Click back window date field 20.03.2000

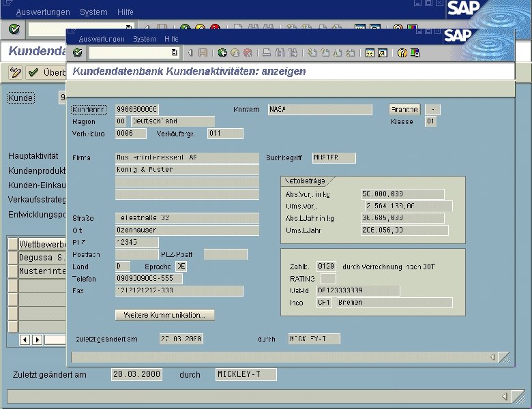[136, 374]
